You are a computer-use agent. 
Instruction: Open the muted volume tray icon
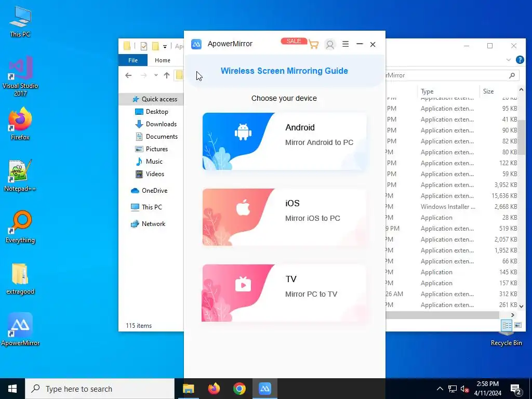point(464,389)
